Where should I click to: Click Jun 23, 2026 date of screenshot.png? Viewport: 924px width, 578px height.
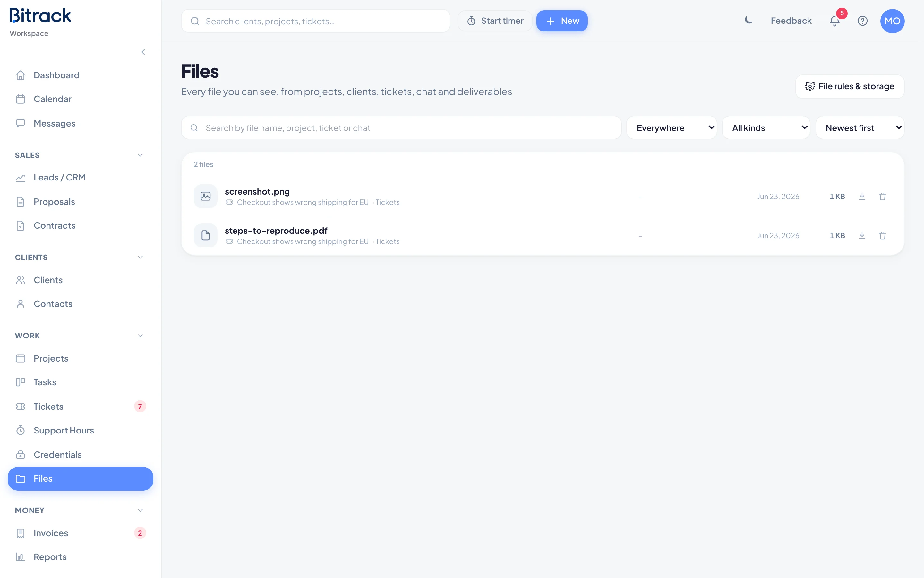tap(778, 196)
